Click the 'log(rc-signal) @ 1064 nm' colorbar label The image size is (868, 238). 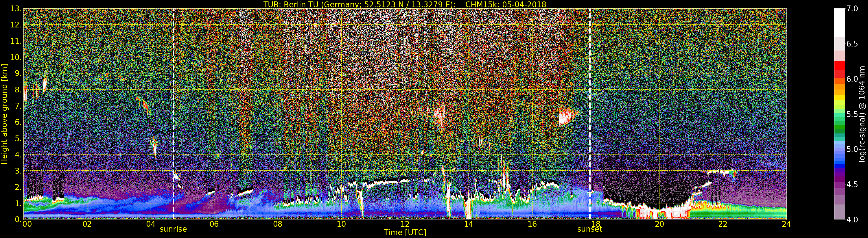click(x=862, y=114)
